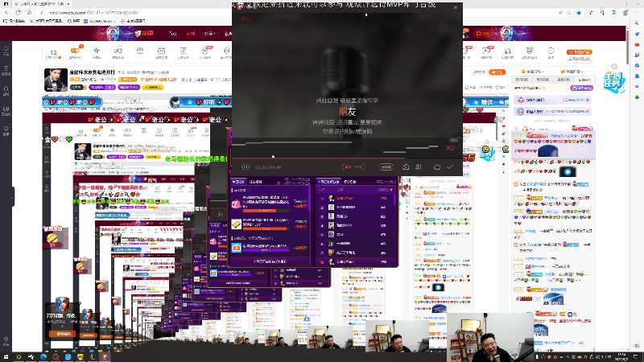Click the highlighted red nav item in header

pos(191,34)
